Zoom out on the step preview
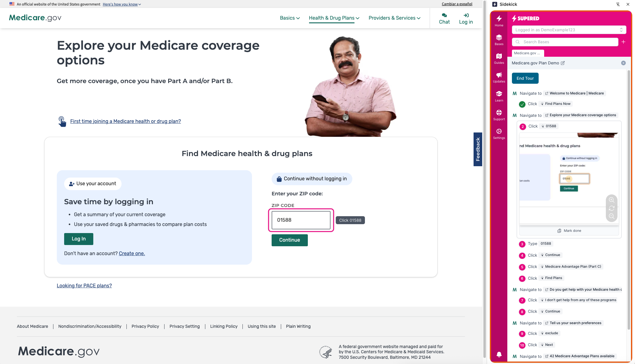This screenshot has width=635, height=364. pyautogui.click(x=611, y=216)
